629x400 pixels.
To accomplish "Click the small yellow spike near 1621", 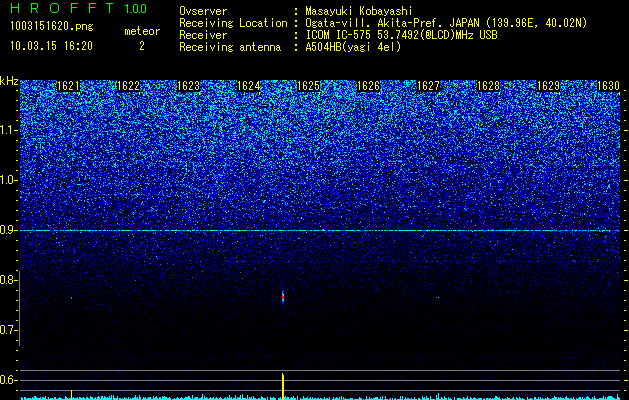I will (x=71, y=394).
